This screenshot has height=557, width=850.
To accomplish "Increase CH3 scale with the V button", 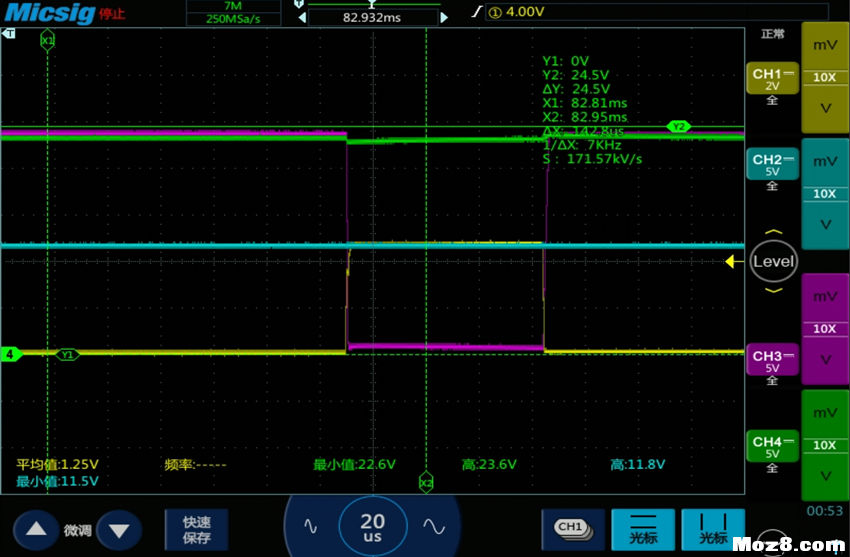I will [x=825, y=360].
